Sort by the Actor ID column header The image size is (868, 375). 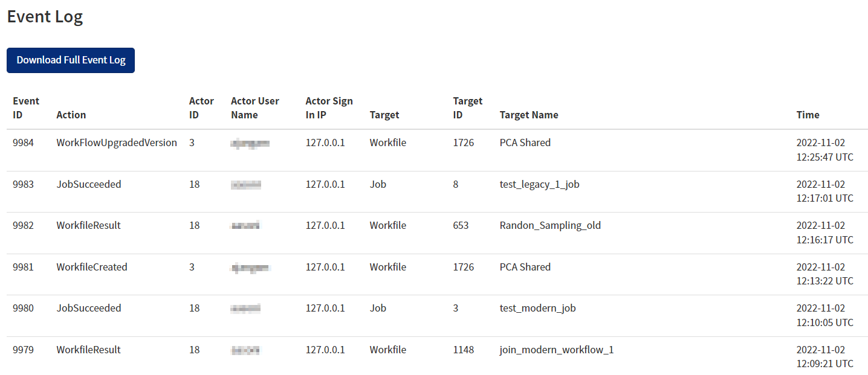point(201,107)
